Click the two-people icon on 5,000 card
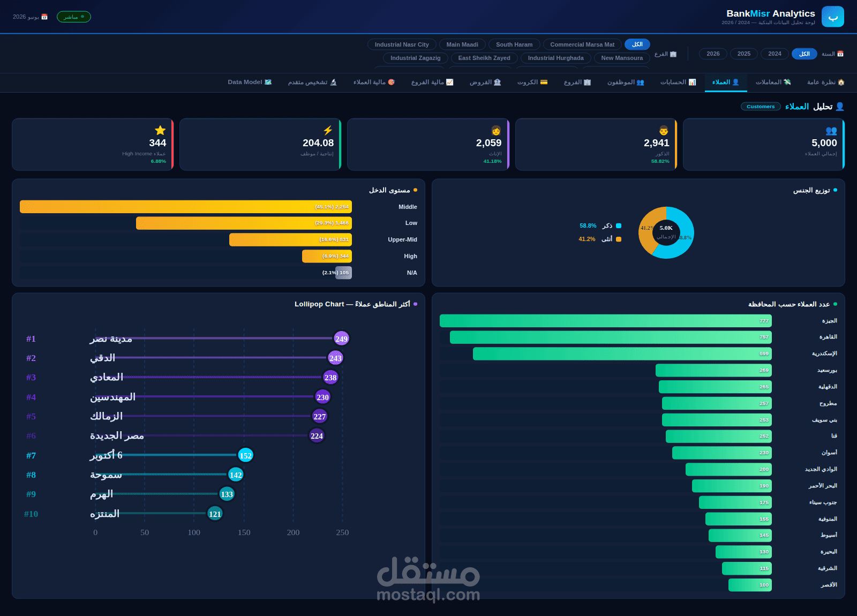Viewport: 857px width, 616px height. point(831,130)
